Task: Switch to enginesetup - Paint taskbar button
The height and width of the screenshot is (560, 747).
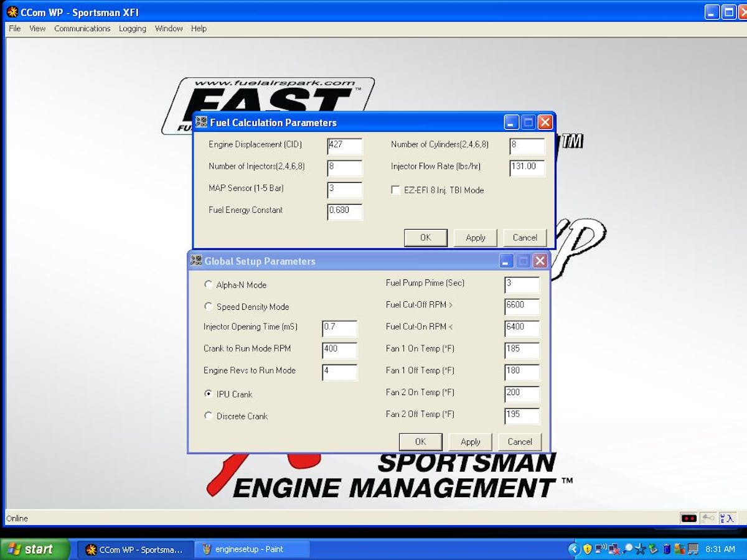Action: pyautogui.click(x=252, y=549)
